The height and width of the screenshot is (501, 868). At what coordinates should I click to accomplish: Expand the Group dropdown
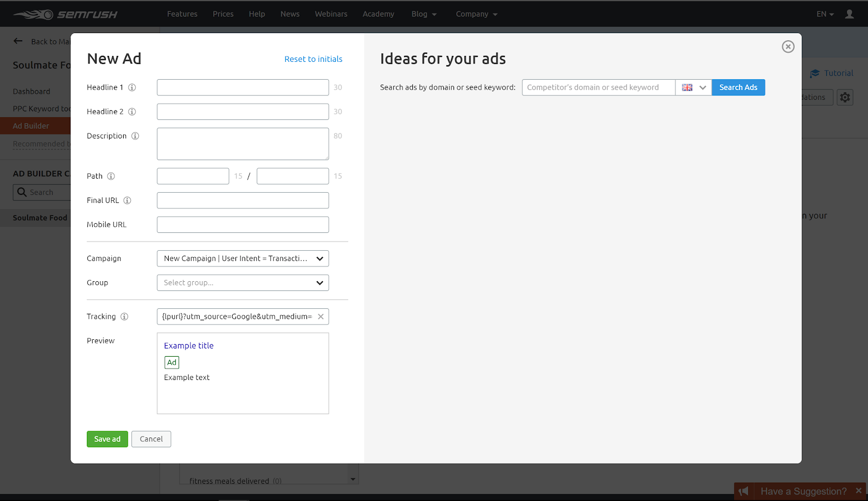point(243,283)
